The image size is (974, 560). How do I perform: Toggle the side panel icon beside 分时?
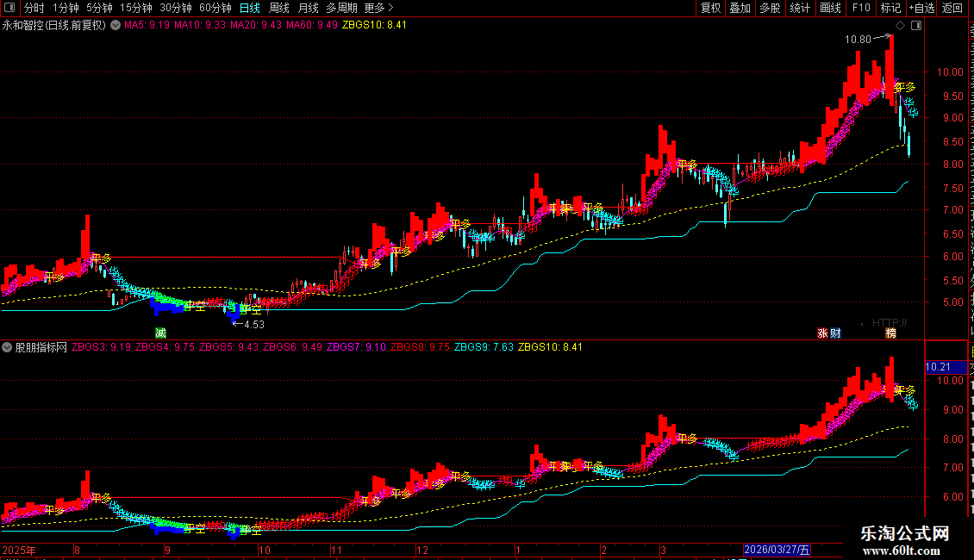coord(9,8)
